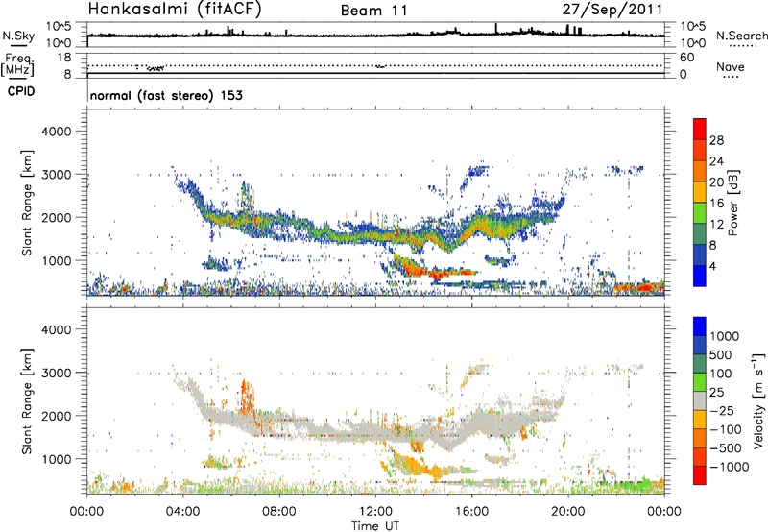Click the '1000' velocity scale value
Image resolution: width=768 pixels, height=532 pixels.
click(725, 336)
